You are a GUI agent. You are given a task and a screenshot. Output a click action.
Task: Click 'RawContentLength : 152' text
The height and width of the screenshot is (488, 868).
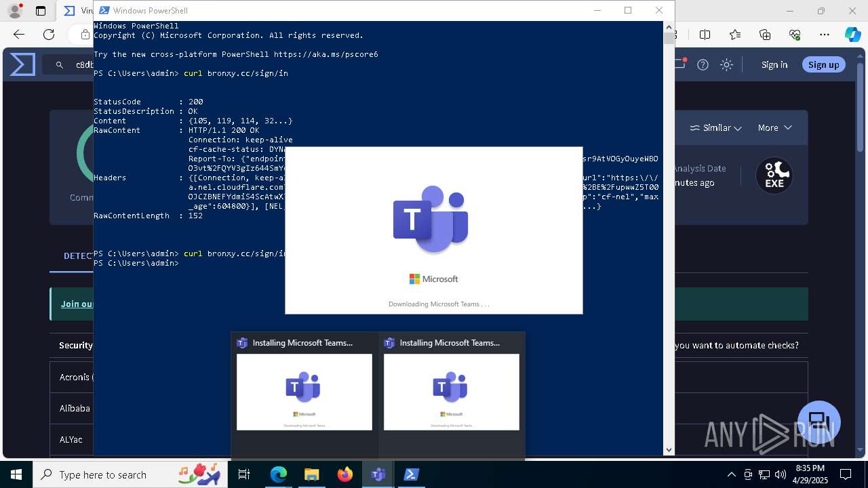[x=149, y=216]
